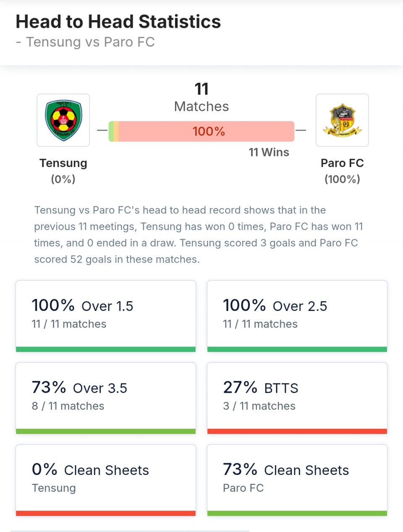Click the Tensung (0%) win percentage
Image resolution: width=403 pixels, height=532 pixels.
(63, 179)
